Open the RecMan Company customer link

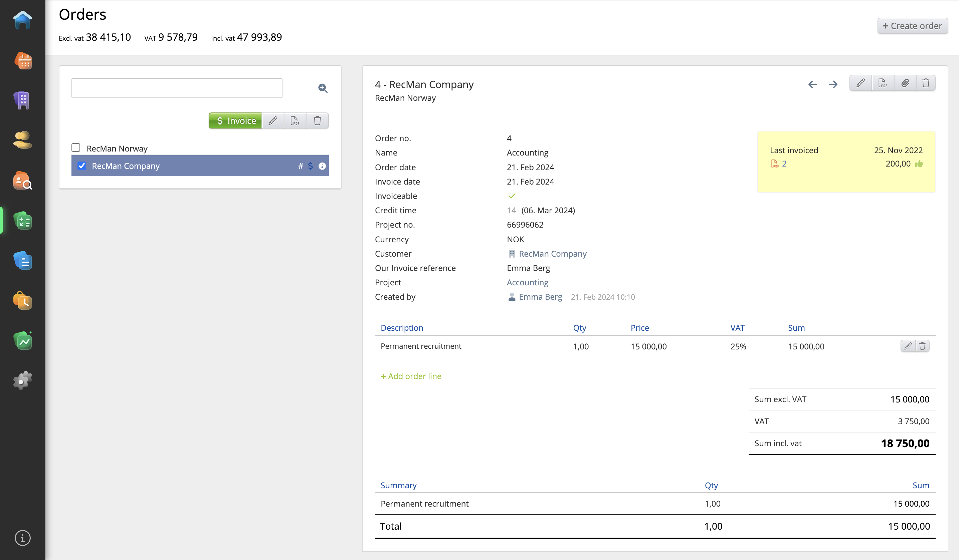[552, 254]
